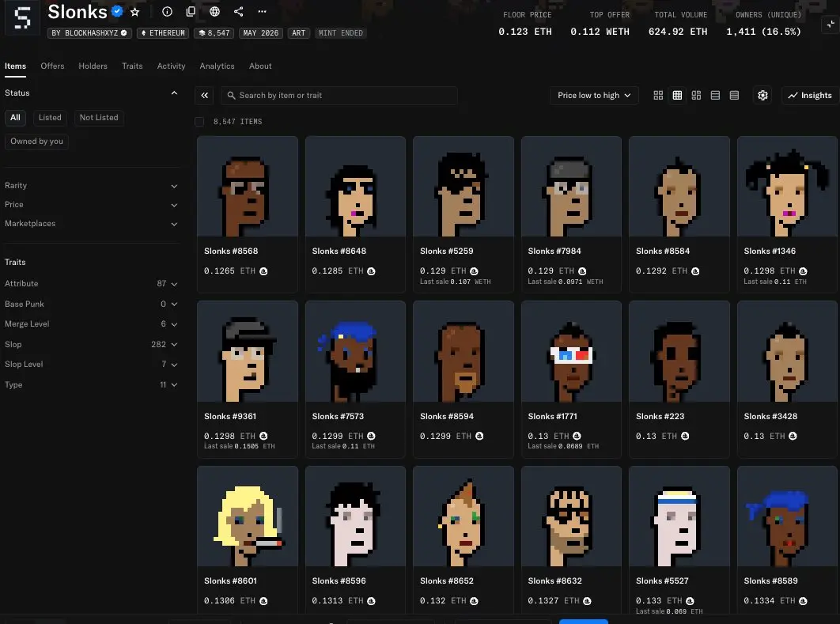This screenshot has width=840, height=624.
Task: Click the ART category tag
Action: [x=298, y=33]
